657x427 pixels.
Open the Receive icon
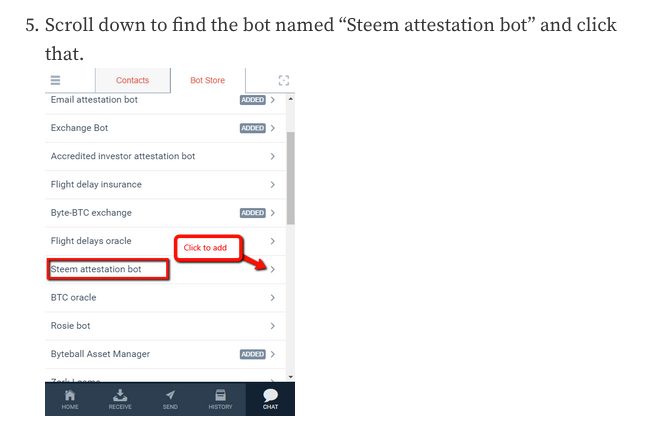120,399
